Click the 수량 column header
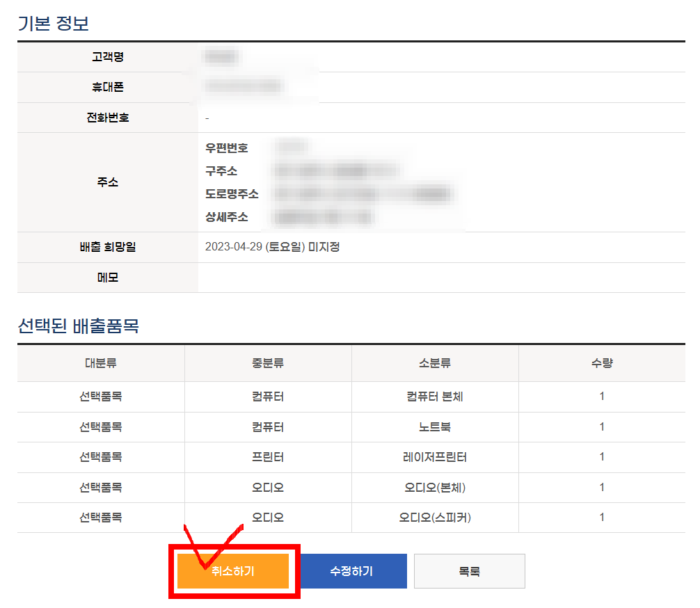 pos(603,362)
